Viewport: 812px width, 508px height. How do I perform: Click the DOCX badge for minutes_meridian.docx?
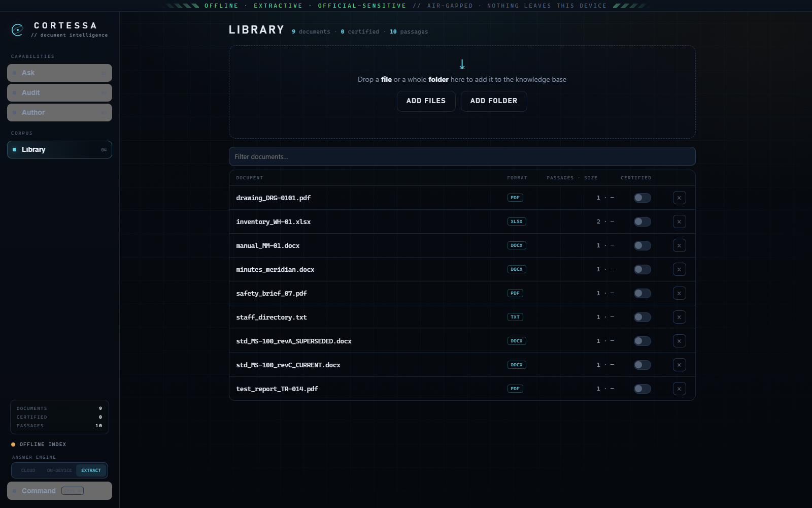[x=517, y=269]
